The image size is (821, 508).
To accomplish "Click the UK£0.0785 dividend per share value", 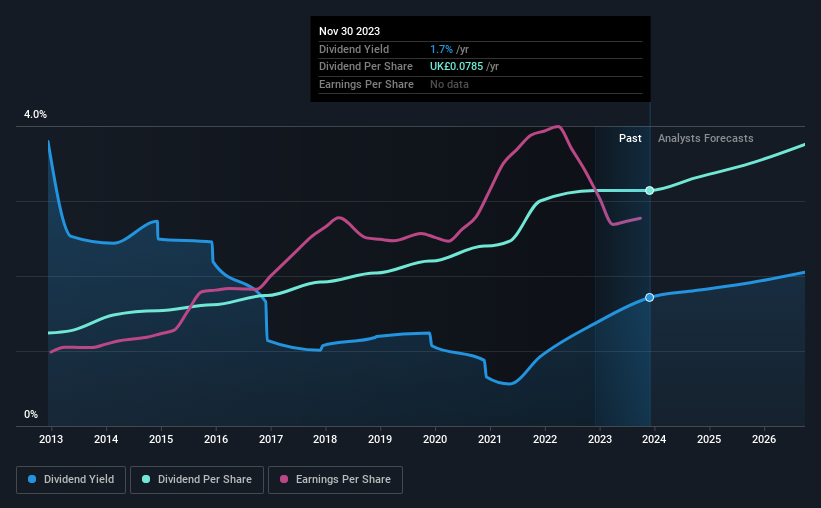I will point(457,67).
